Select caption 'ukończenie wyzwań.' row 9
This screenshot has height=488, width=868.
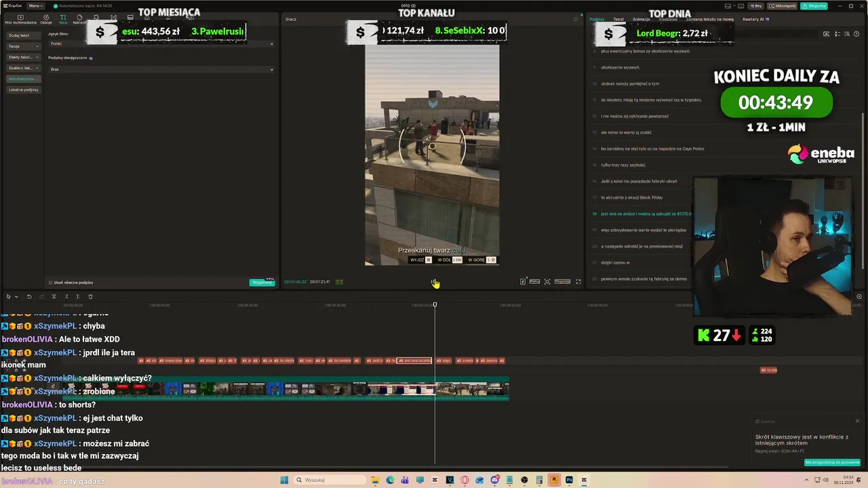click(620, 67)
